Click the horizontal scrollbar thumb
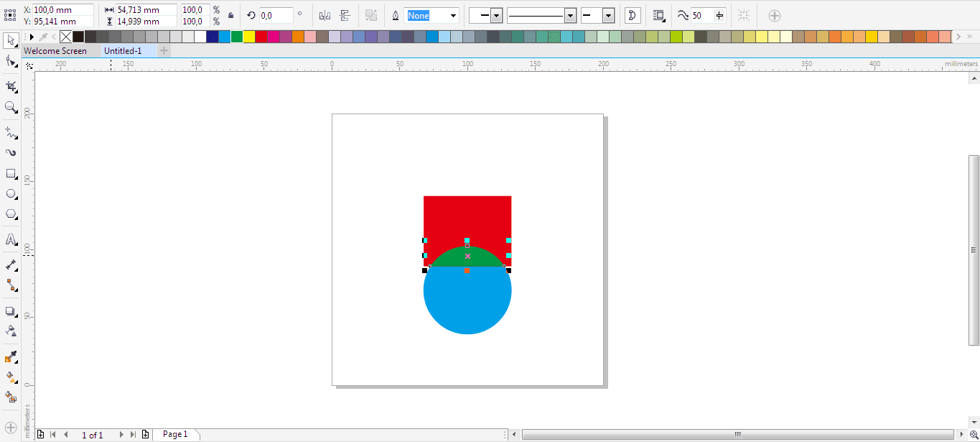The image size is (980, 442). [737, 435]
